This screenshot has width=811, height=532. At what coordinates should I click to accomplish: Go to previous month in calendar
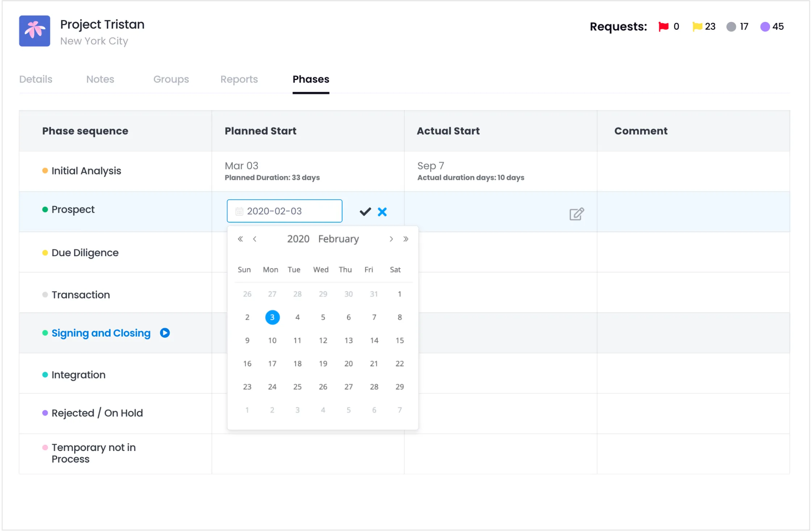coord(255,239)
